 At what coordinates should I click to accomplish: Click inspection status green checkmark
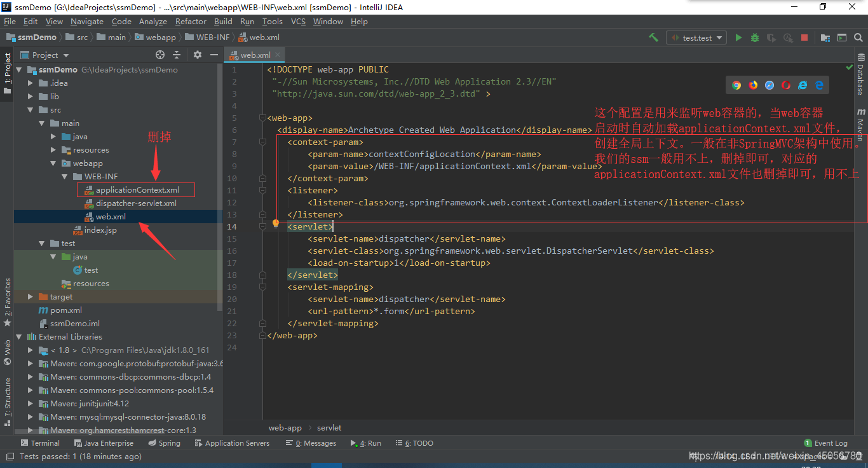point(850,67)
